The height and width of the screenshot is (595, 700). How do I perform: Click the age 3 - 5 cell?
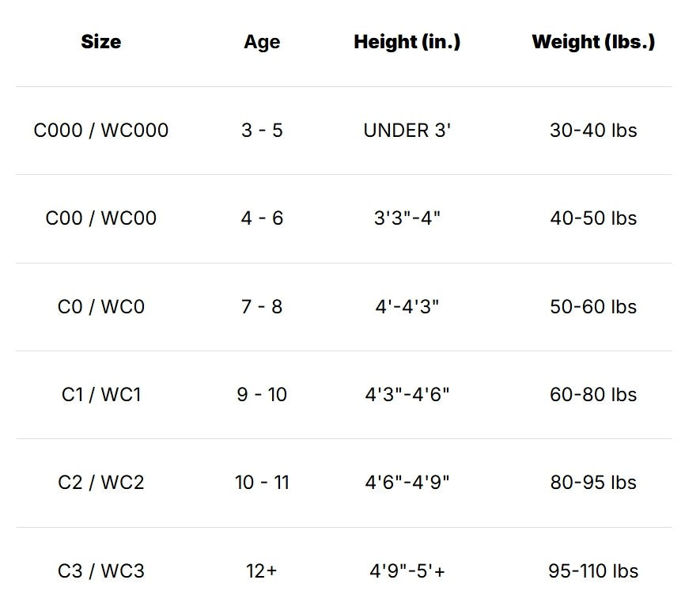(262, 131)
